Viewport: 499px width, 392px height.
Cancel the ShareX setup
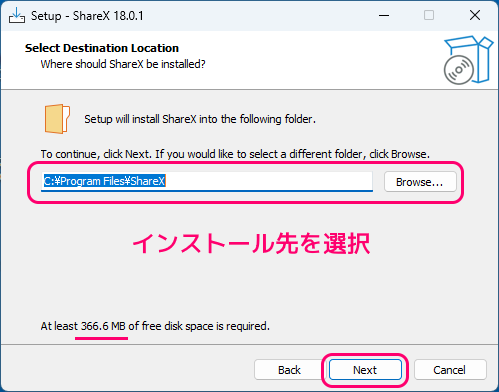[x=450, y=370]
